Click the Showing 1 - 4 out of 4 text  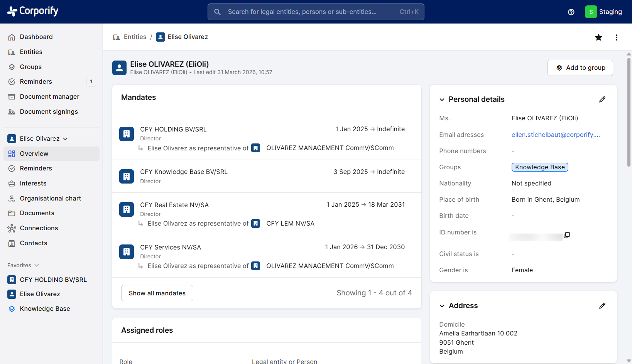point(374,293)
